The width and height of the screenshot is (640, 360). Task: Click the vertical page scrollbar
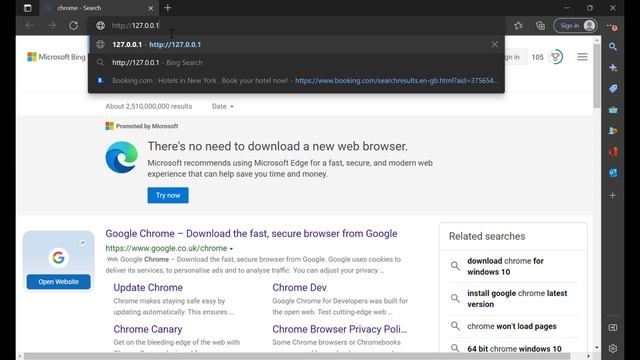[597, 76]
